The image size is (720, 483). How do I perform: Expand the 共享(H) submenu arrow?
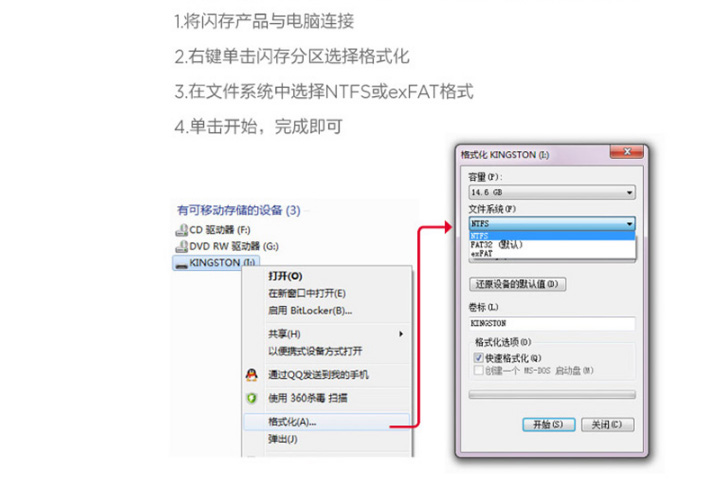pyautogui.click(x=401, y=334)
